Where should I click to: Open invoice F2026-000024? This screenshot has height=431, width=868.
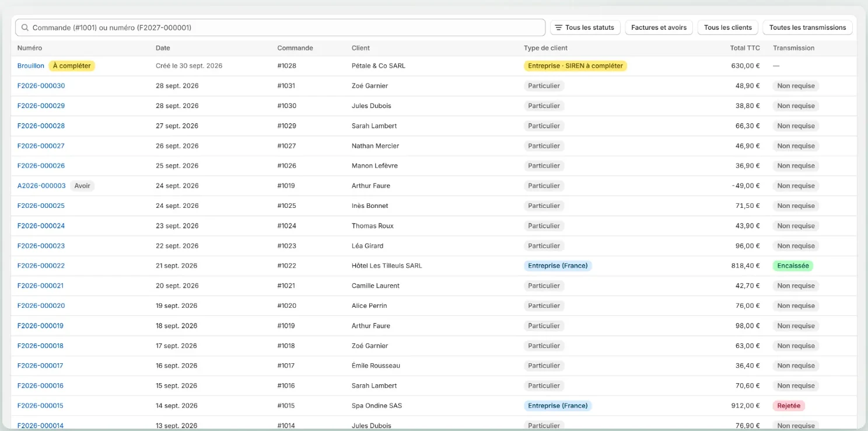coord(41,226)
